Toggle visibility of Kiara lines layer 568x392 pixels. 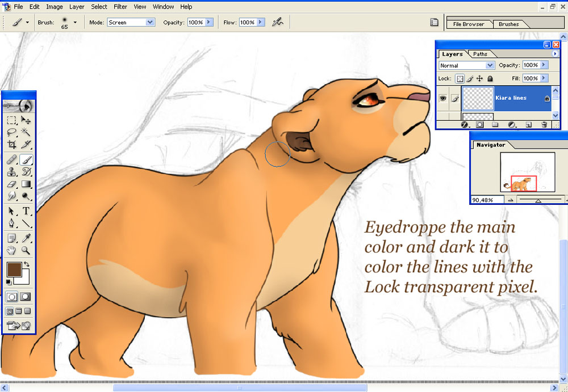(442, 98)
